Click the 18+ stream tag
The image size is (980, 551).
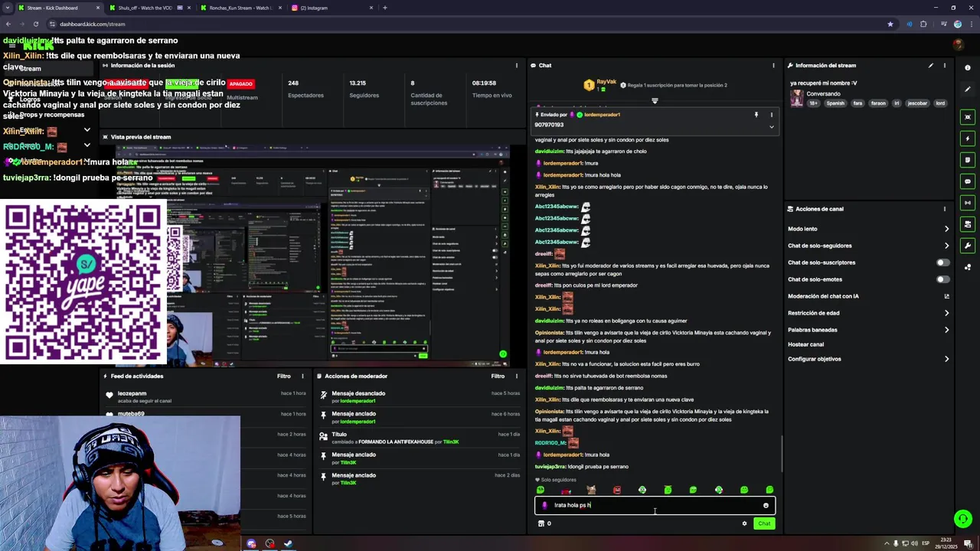coord(814,103)
